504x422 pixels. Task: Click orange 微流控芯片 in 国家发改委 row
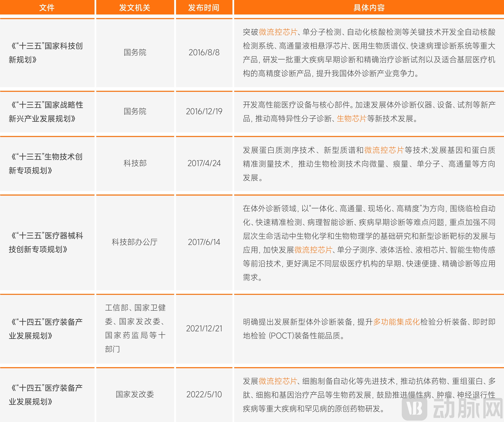point(278,381)
